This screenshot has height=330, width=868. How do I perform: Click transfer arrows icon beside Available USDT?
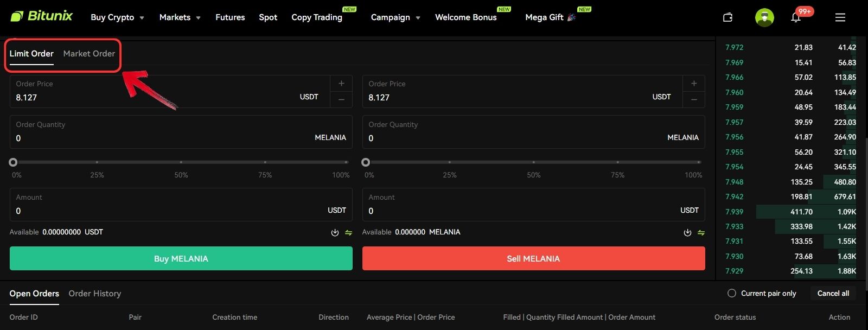(x=348, y=232)
